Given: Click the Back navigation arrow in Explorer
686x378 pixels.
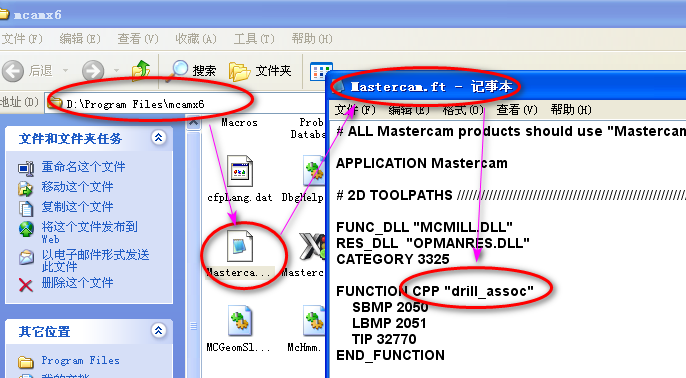Looking at the screenshot, I should coord(13,70).
